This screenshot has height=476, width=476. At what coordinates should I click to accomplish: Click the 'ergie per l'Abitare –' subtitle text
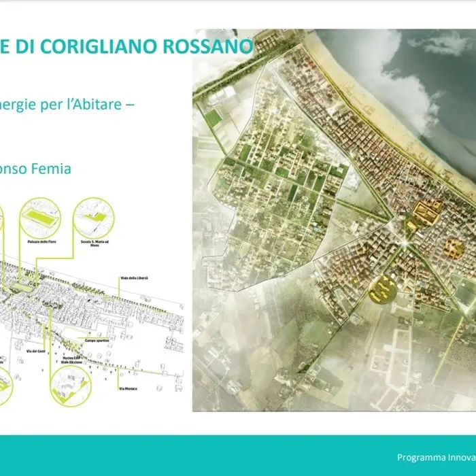67,105
